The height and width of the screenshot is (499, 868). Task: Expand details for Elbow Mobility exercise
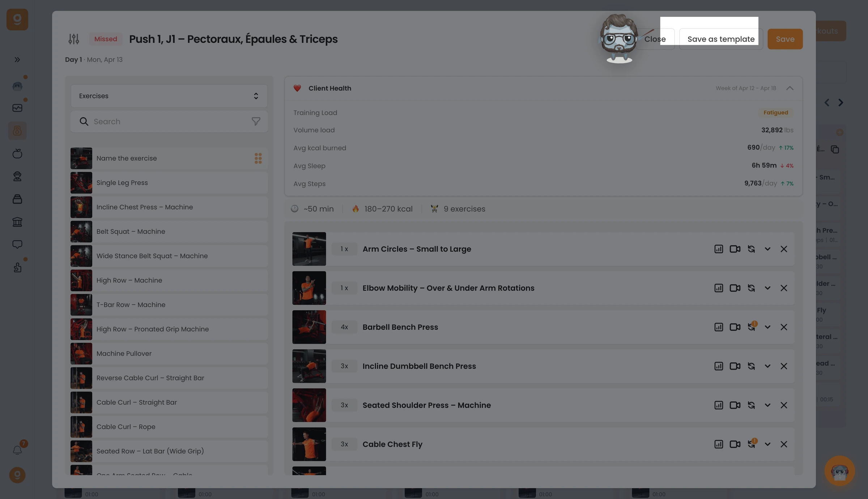pyautogui.click(x=767, y=288)
